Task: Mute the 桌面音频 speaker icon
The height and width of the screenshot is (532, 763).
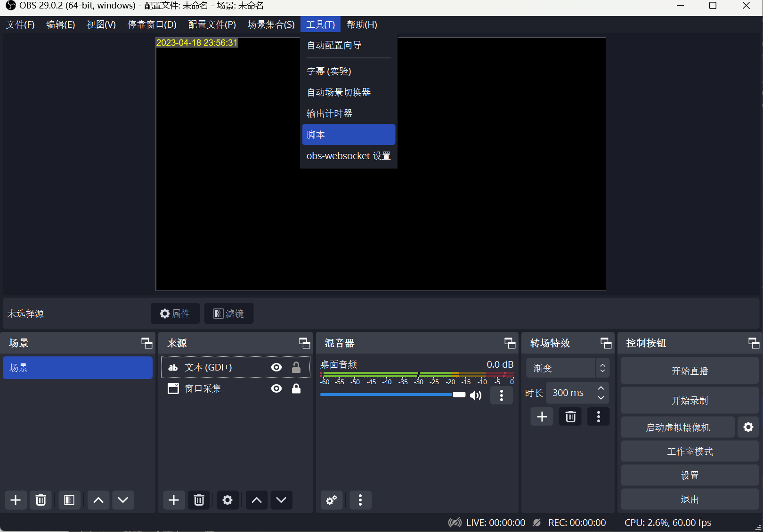Action: [476, 395]
